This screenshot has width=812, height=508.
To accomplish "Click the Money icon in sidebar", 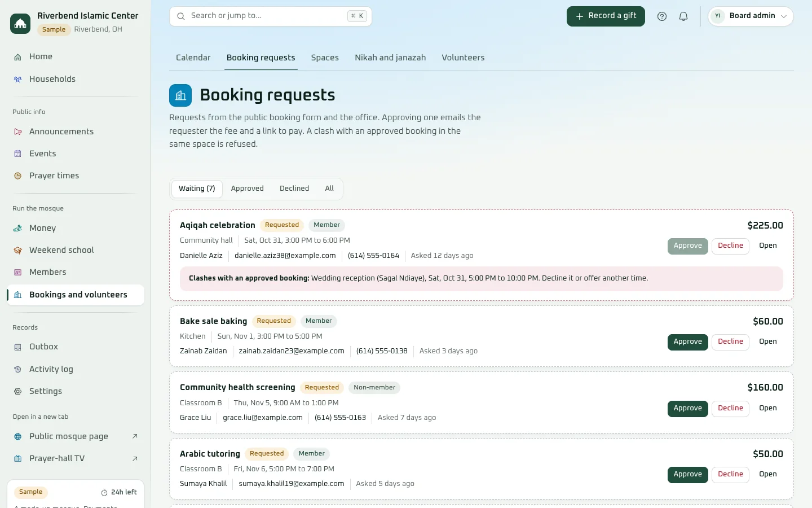I will point(18,229).
